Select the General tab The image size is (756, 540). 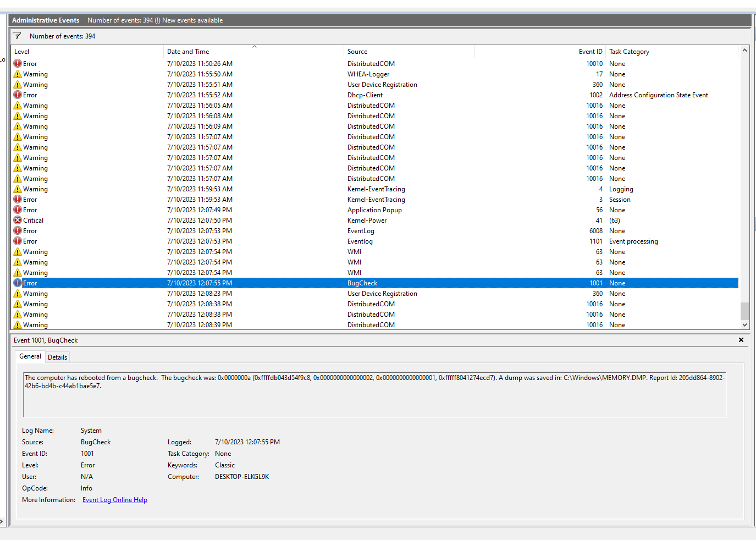click(30, 356)
